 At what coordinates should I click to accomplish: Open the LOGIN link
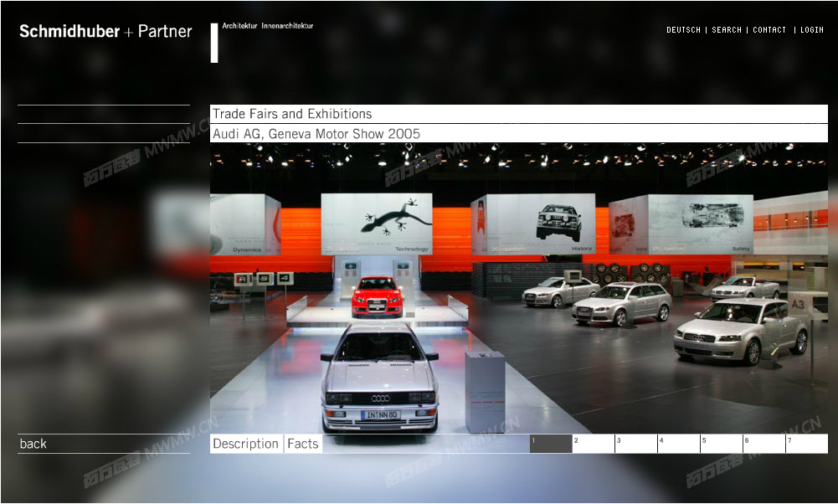point(812,30)
